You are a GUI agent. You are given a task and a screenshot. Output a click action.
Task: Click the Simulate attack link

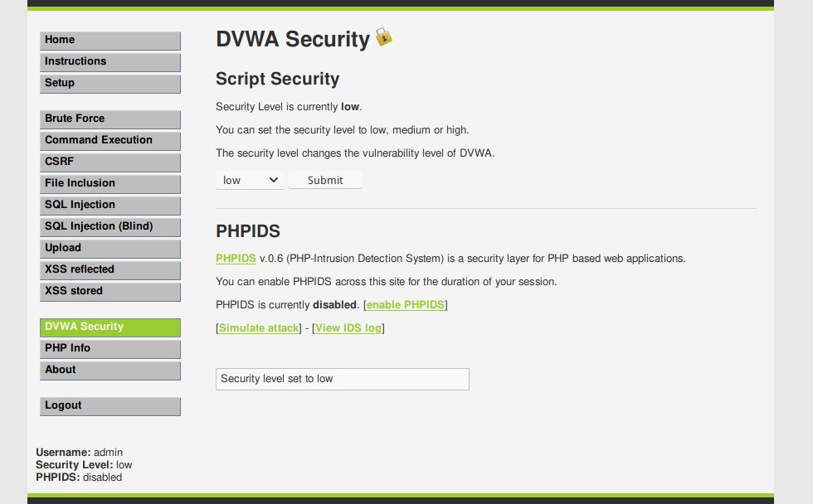(259, 328)
